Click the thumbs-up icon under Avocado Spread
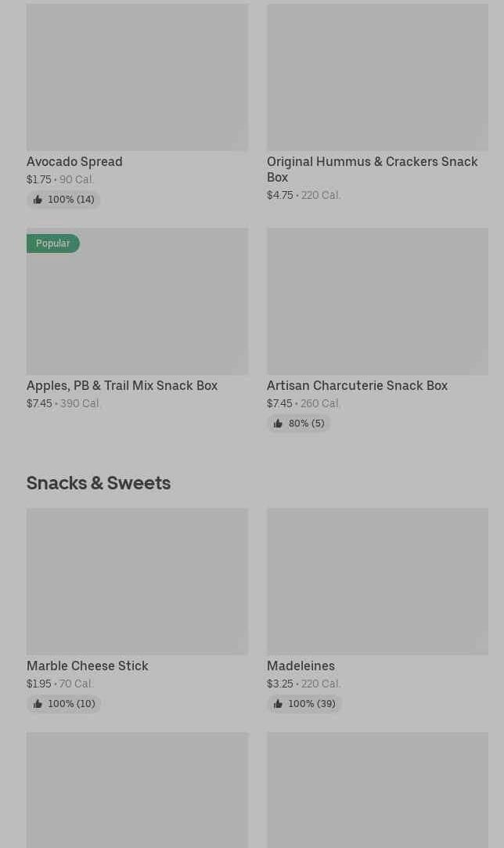 coord(38,200)
